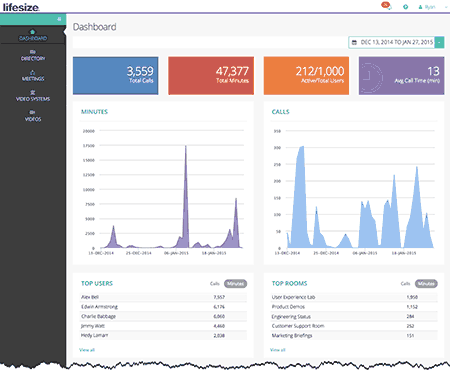Click the teal help icon in header

(x=405, y=7)
